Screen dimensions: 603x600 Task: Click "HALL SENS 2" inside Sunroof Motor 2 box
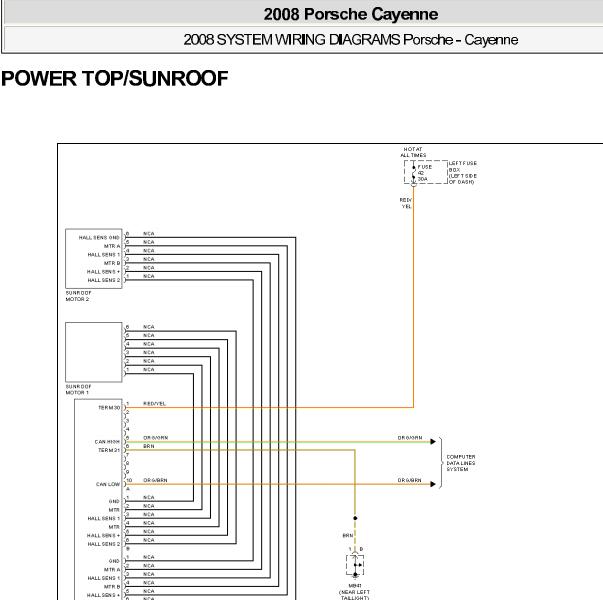[104, 280]
